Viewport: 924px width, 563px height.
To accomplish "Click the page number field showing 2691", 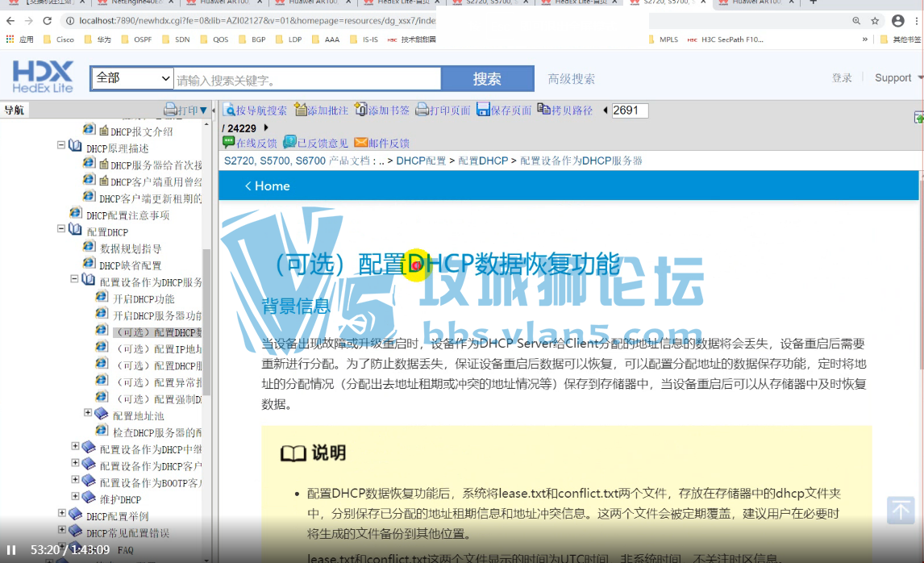I will (630, 111).
